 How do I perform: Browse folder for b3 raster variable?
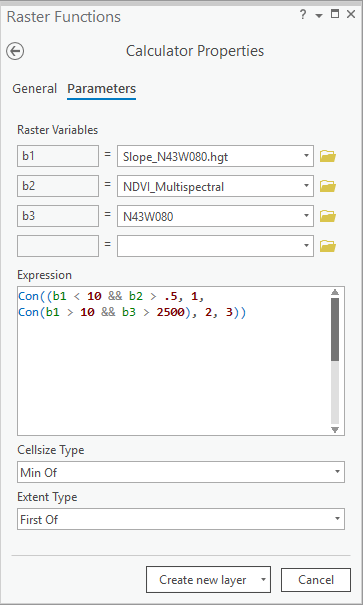point(328,216)
